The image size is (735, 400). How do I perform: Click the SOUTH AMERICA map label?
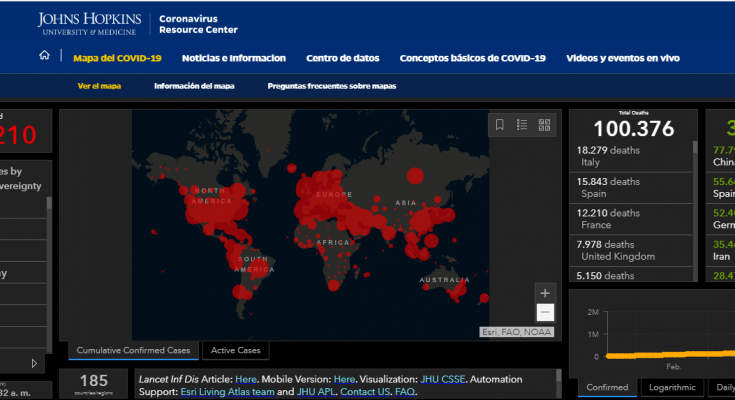coord(255,264)
